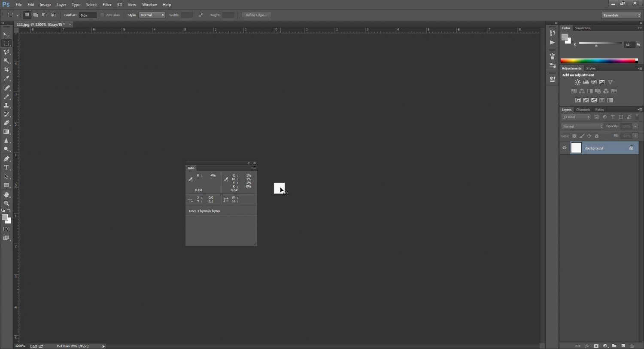Select the Gradient tool

pos(6,132)
